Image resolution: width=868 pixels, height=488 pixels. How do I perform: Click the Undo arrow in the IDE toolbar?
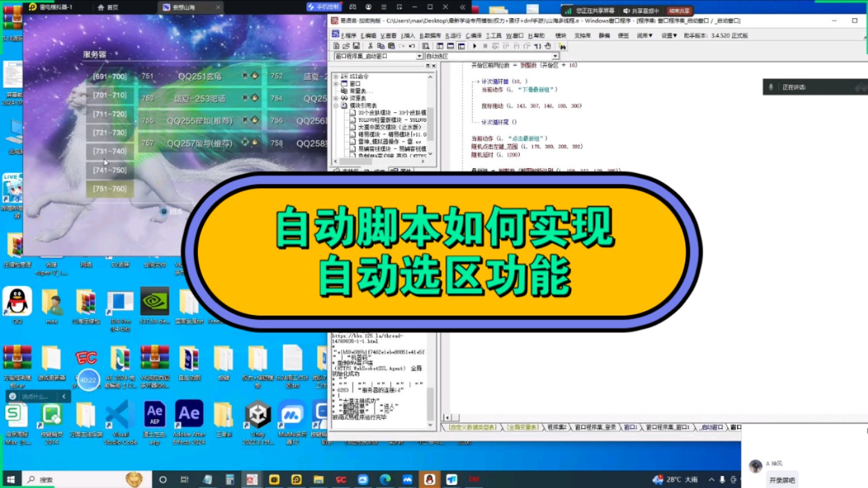pos(412,46)
